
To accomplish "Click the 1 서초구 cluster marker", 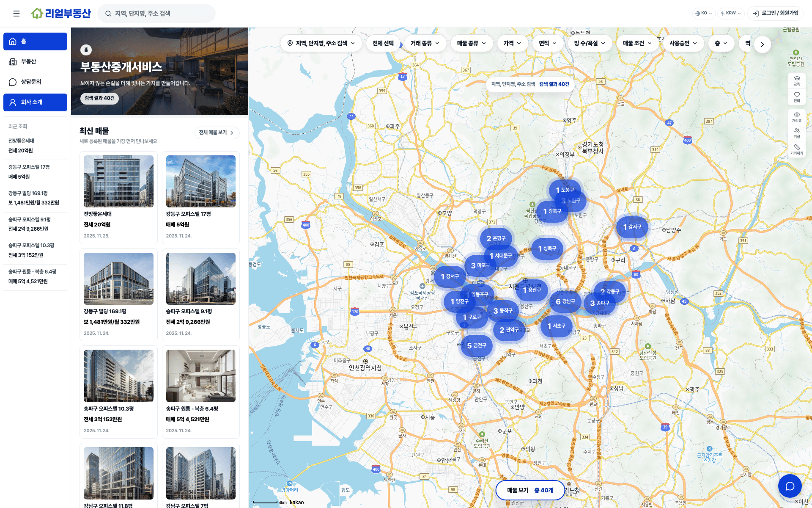I will [557, 326].
